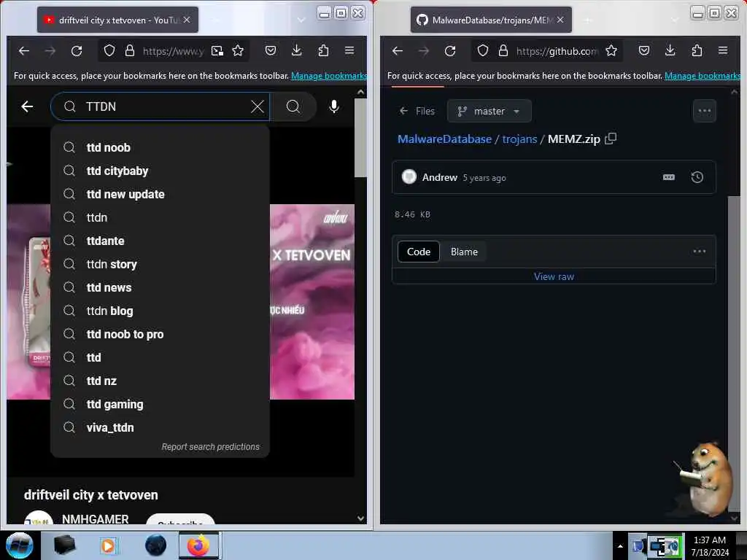Choose suggestion 'ttd nz'
The height and width of the screenshot is (560, 747).
[x=160, y=381]
